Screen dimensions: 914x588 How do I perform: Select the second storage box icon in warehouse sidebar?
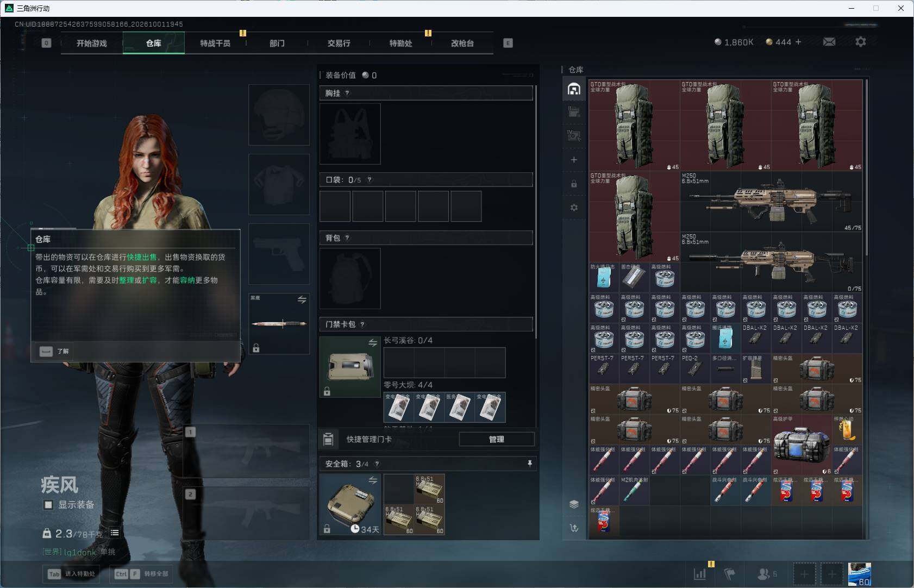tap(574, 112)
